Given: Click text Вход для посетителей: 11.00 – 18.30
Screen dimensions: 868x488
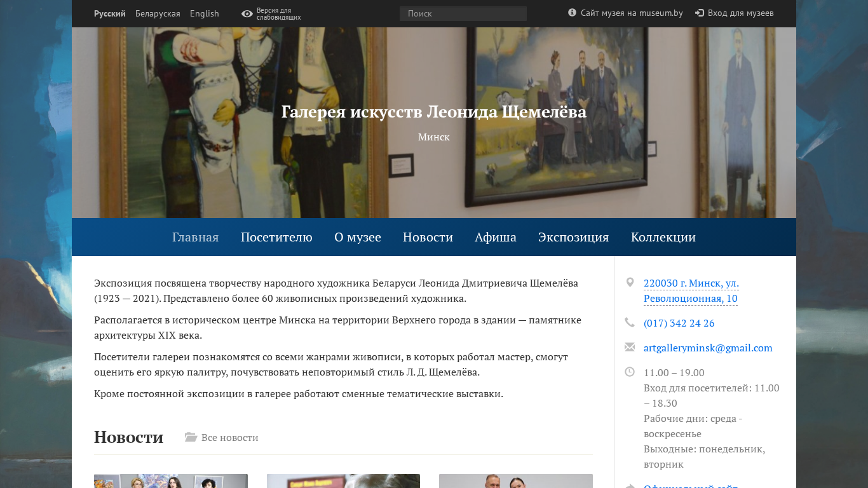Looking at the screenshot, I should coord(712,395).
